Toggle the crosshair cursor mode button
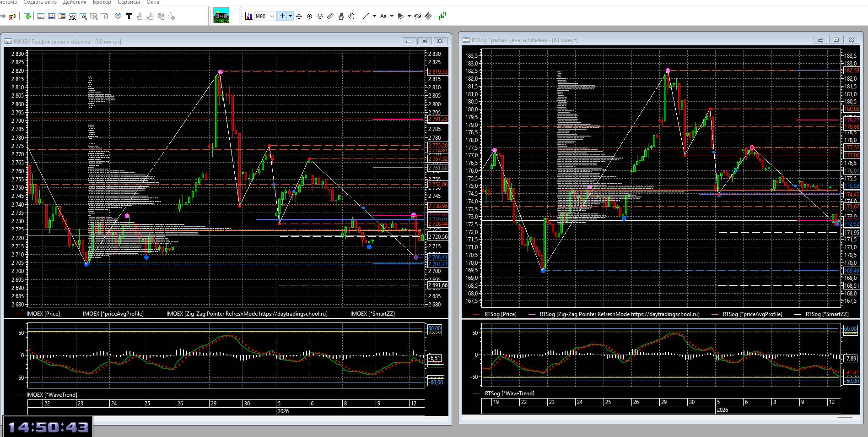The image size is (868, 437). click(x=282, y=16)
